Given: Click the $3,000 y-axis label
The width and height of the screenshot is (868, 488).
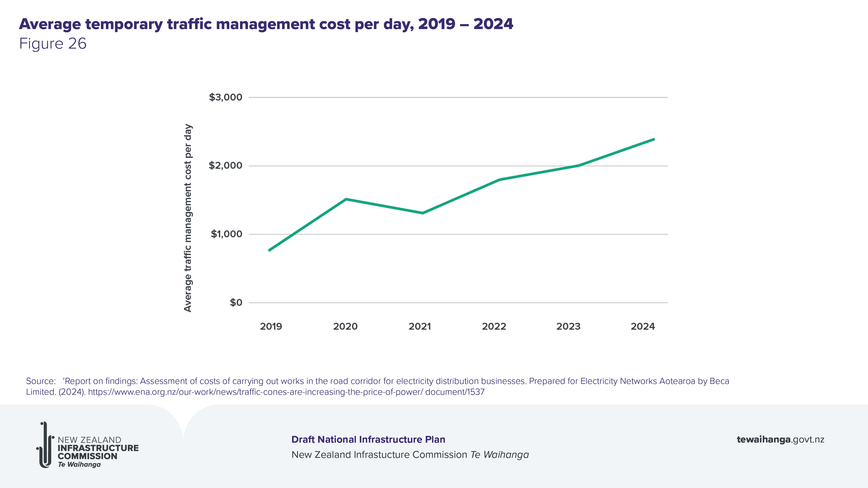Looking at the screenshot, I should tap(225, 97).
